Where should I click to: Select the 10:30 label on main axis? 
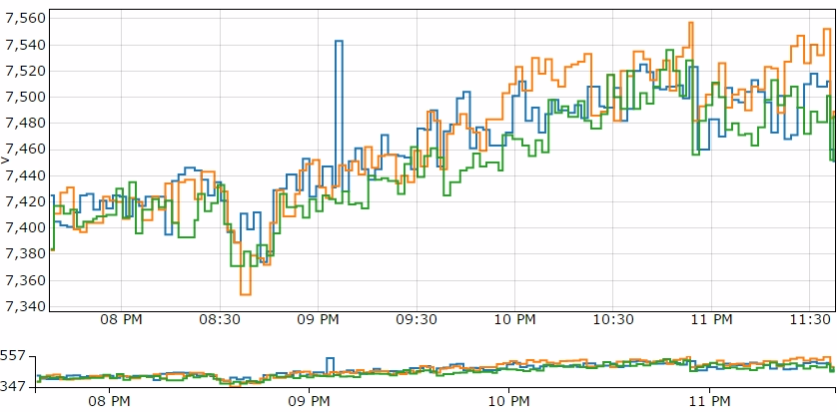click(613, 320)
